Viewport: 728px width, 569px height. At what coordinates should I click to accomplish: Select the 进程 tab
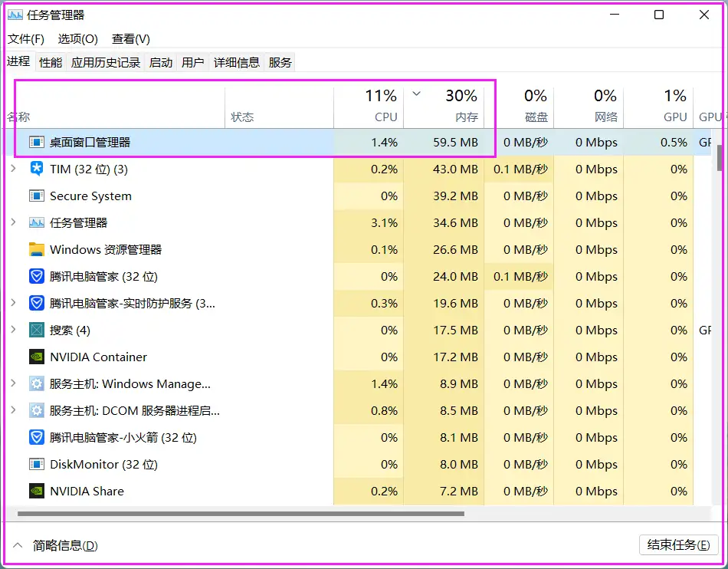coord(18,61)
